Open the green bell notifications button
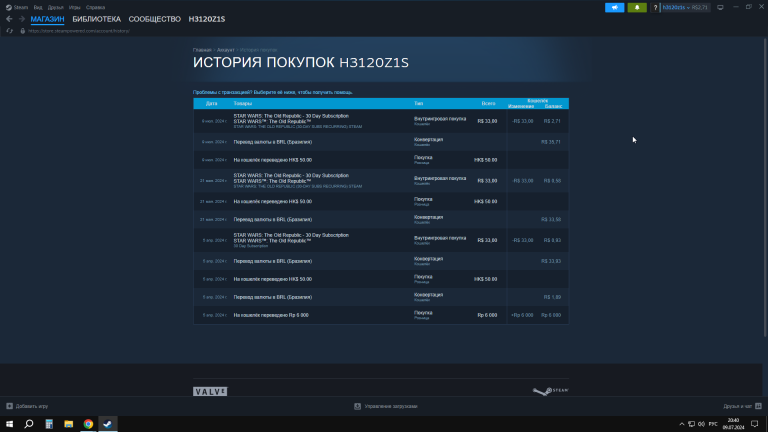 coord(637,7)
